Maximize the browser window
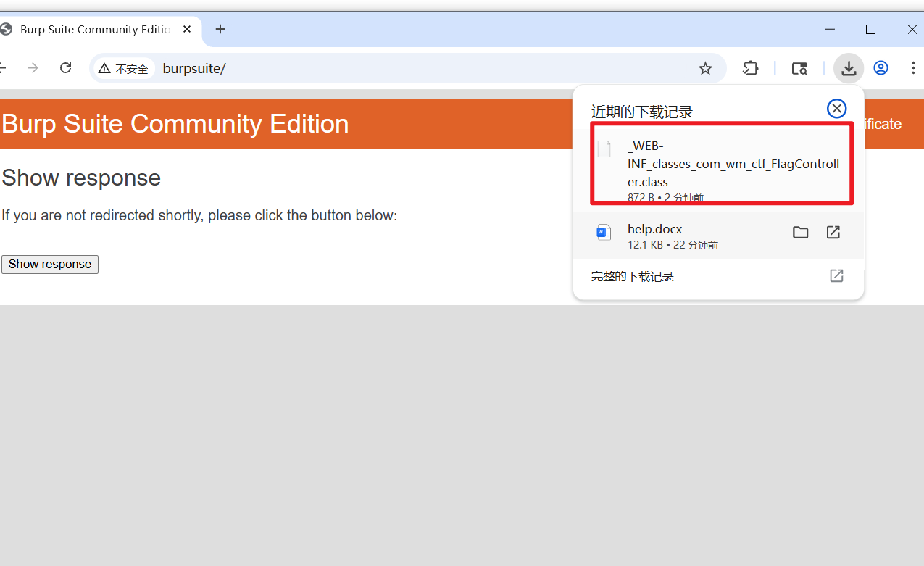This screenshot has height=566, width=924. 870,30
